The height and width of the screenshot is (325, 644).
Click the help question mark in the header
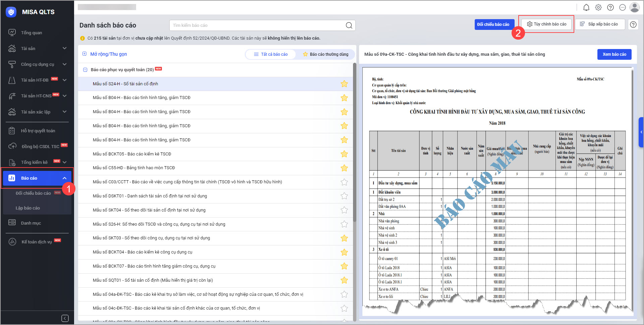click(x=610, y=7)
